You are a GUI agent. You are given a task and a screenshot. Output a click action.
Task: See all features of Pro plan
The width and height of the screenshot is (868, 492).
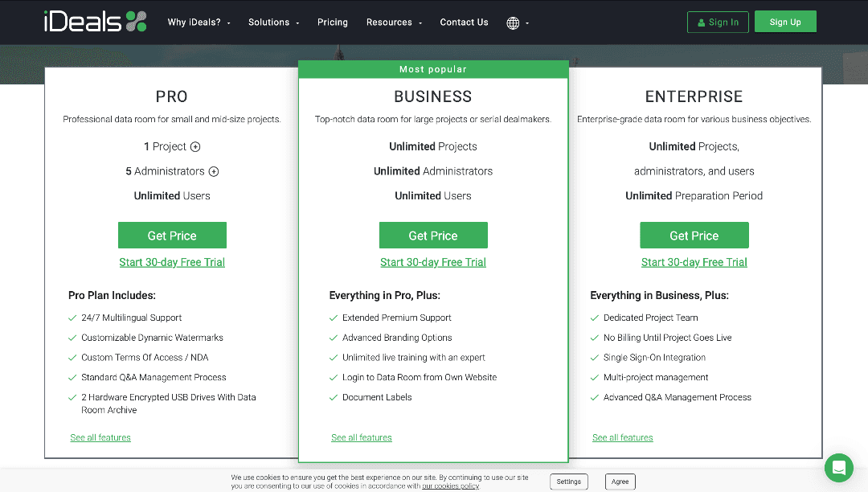click(100, 437)
